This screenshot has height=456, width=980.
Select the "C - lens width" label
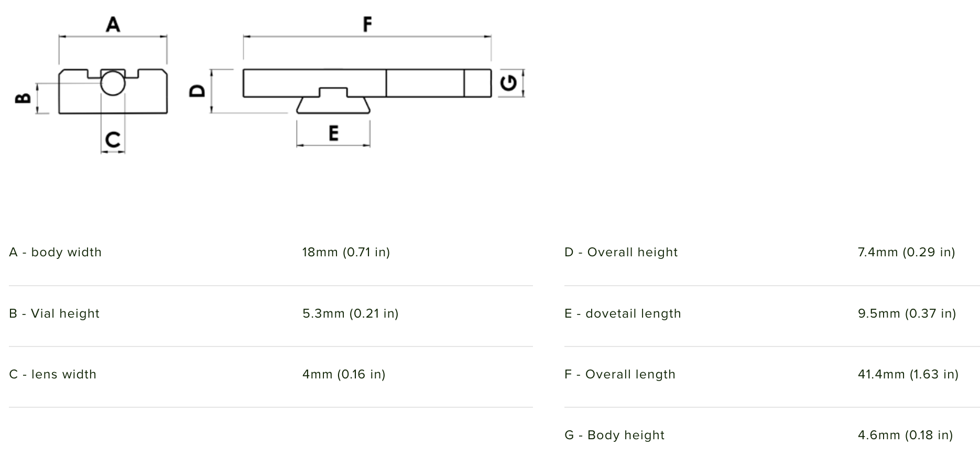52,374
